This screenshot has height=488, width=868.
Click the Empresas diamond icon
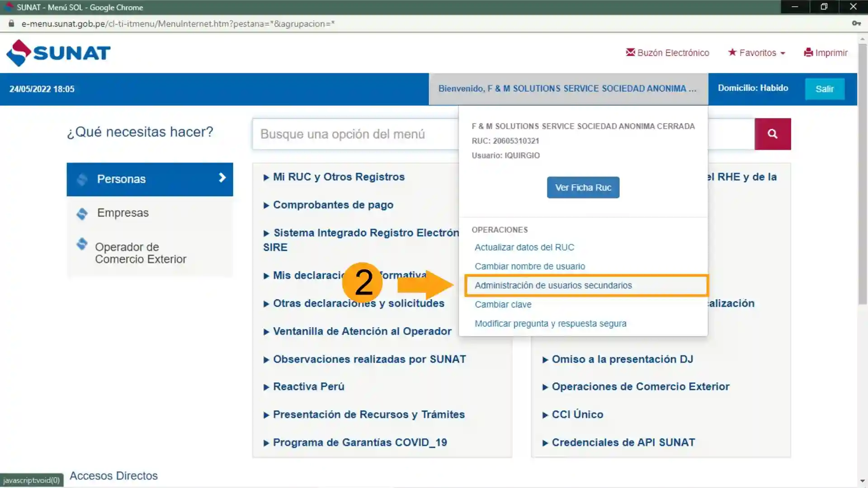tap(82, 213)
